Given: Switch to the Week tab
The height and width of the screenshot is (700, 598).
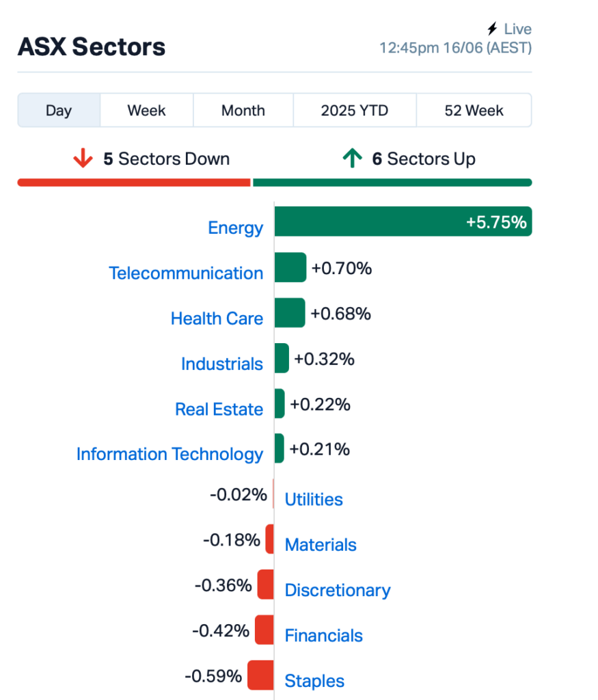Looking at the screenshot, I should (x=146, y=110).
